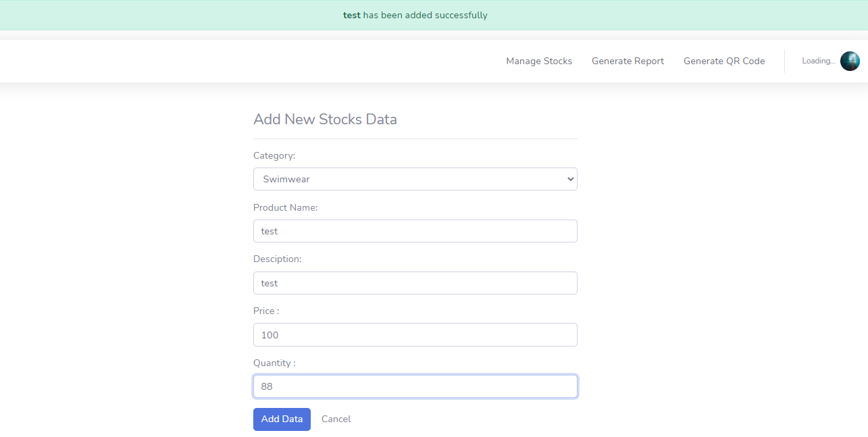Click the success notification banner
The height and width of the screenshot is (437, 868).
[415, 15]
